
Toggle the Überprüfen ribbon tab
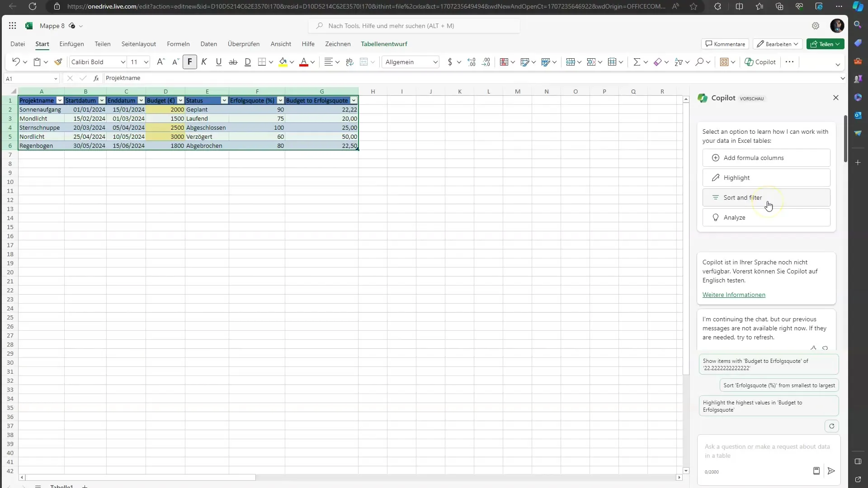pos(244,43)
